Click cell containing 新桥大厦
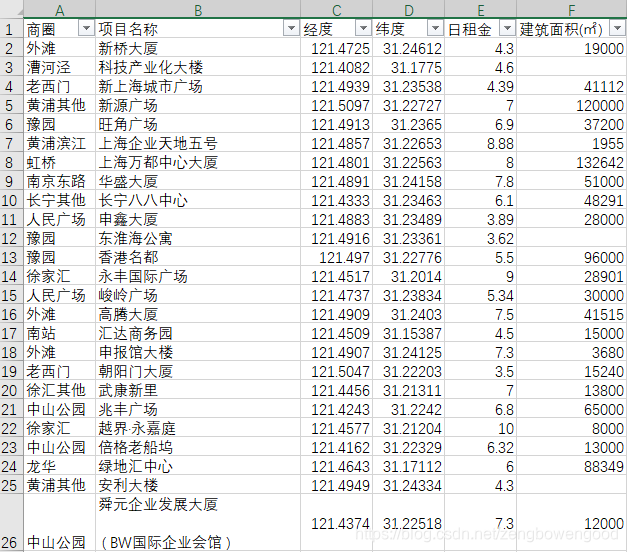627x552 pixels. tap(198, 48)
